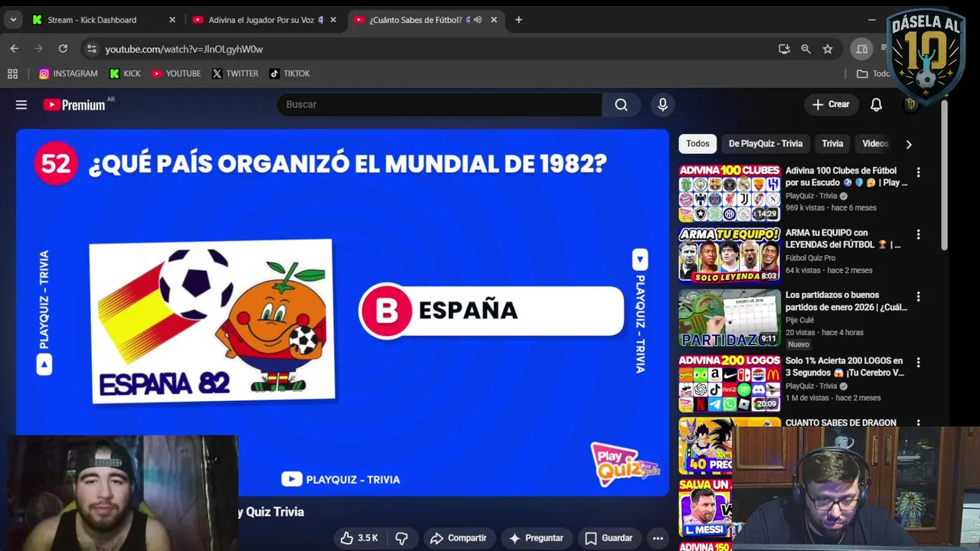Open TIKTOK bookmark
Screen dimensions: 980x551
pos(289,73)
